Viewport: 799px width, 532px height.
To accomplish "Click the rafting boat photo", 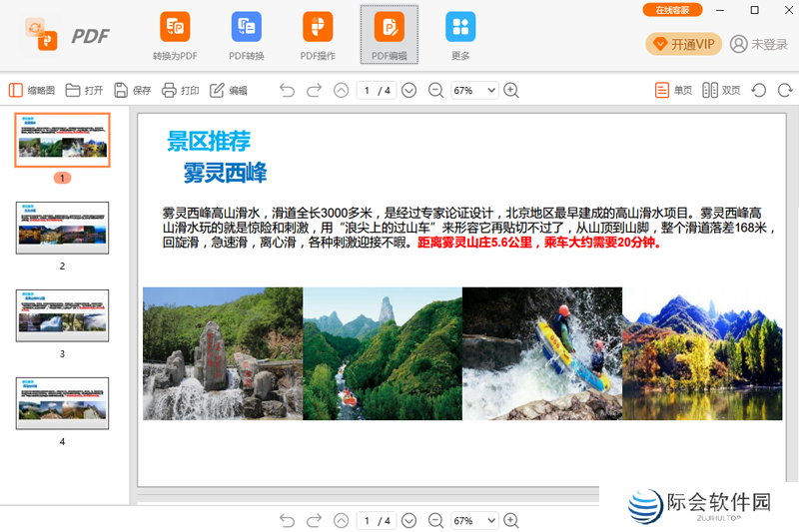I will [542, 353].
